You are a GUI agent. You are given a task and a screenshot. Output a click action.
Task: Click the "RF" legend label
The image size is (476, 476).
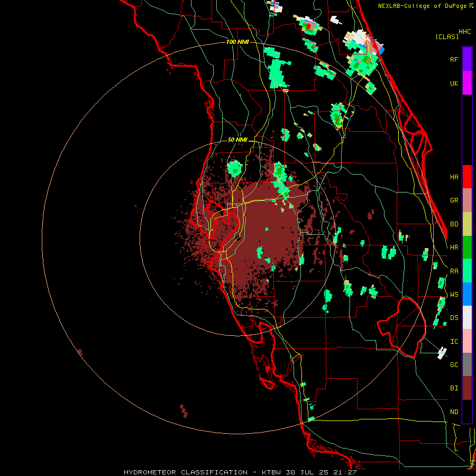(454, 59)
